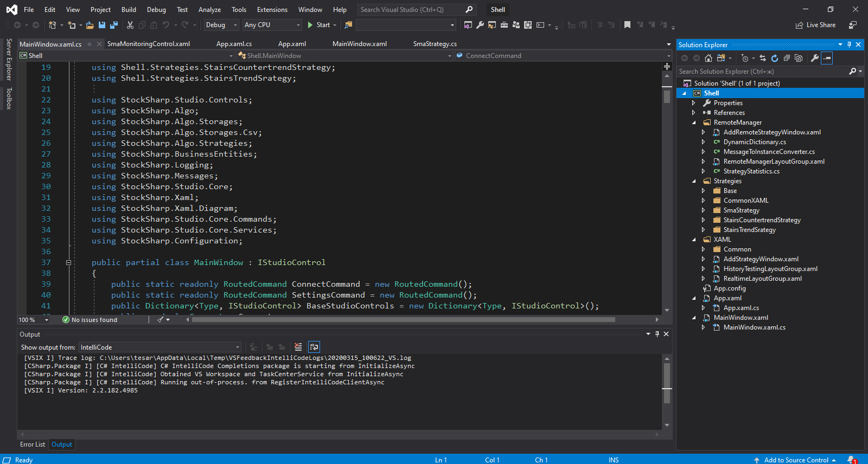868x464 pixels.
Task: Open the notifications bell icon
Action: (852, 460)
